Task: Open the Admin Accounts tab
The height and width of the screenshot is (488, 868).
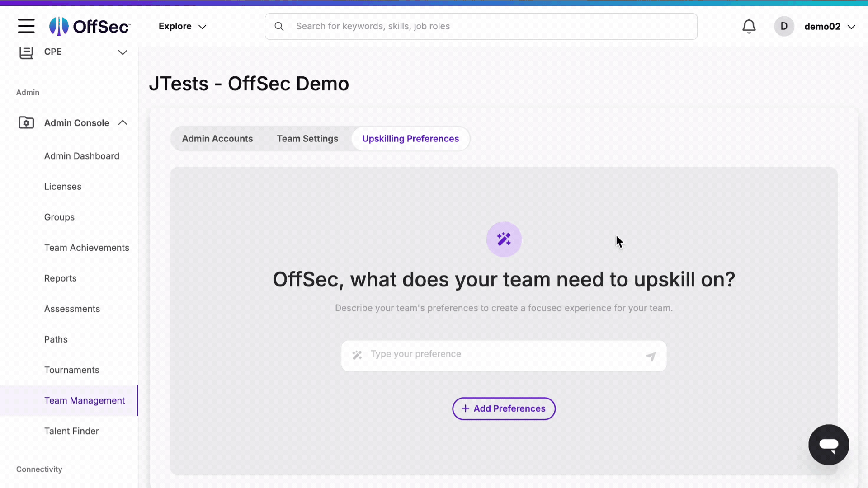Action: coord(217,139)
